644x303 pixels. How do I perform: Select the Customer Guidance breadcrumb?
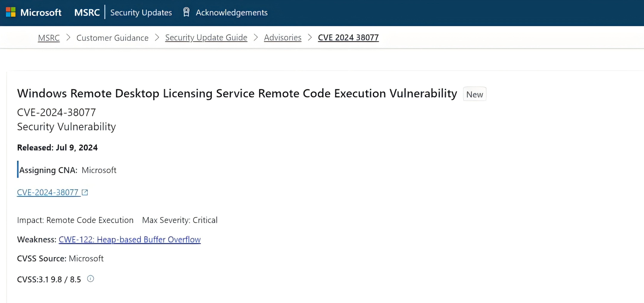click(x=113, y=38)
